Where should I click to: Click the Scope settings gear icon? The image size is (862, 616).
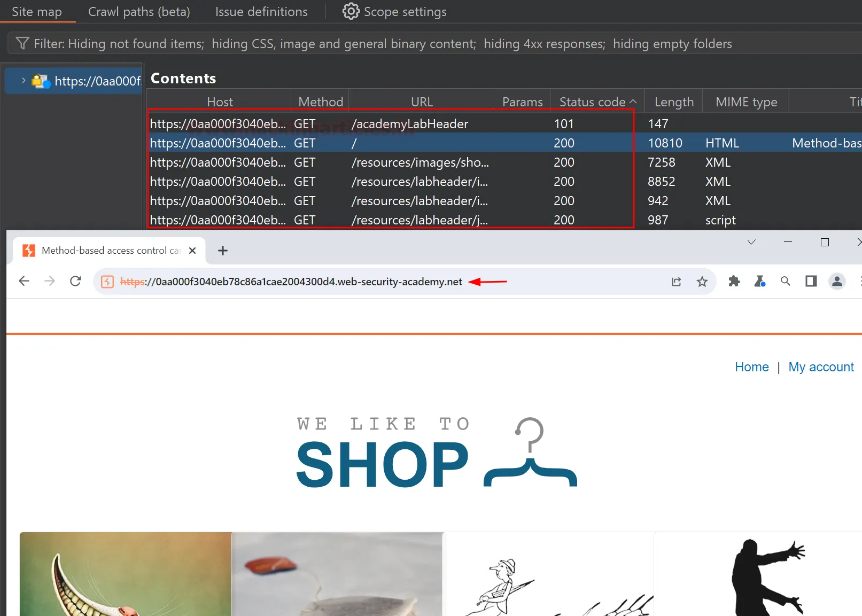pyautogui.click(x=351, y=11)
